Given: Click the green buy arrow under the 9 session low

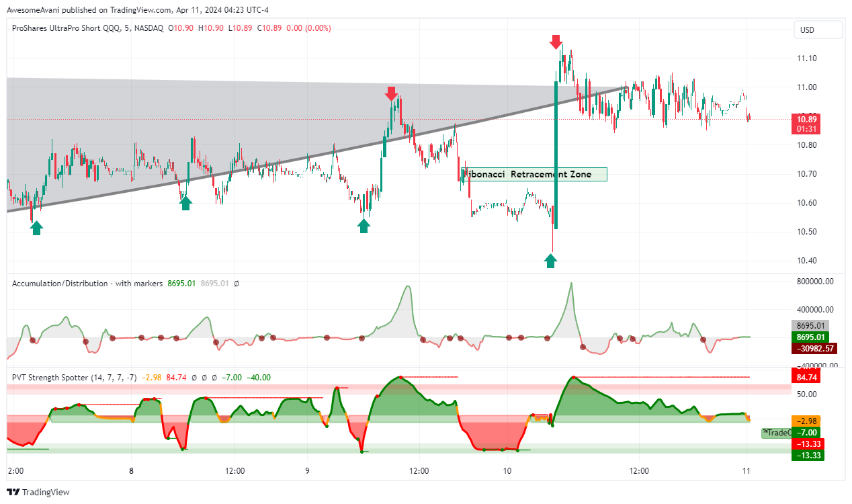Looking at the screenshot, I should pyautogui.click(x=364, y=226).
